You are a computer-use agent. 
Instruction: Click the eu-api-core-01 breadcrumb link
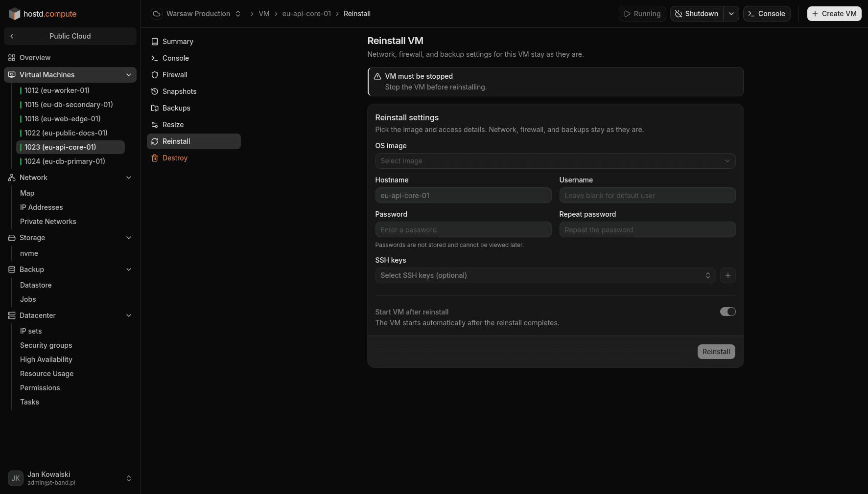pyautogui.click(x=306, y=14)
